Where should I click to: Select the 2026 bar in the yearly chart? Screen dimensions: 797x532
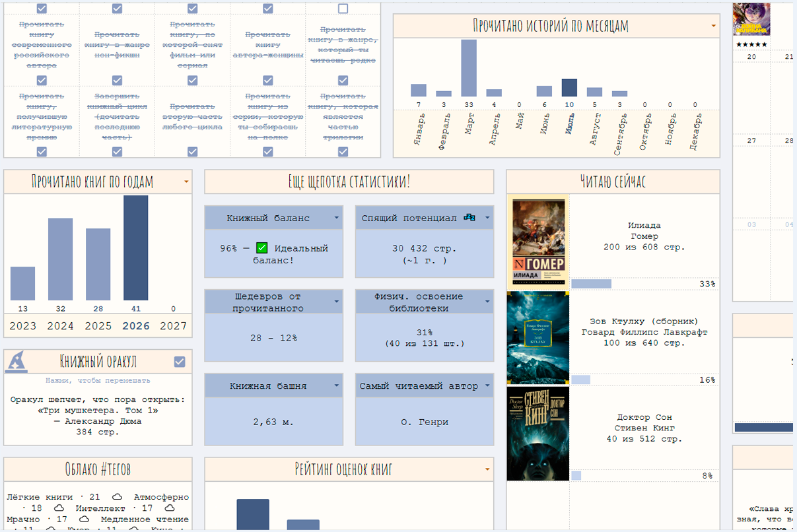(x=136, y=248)
